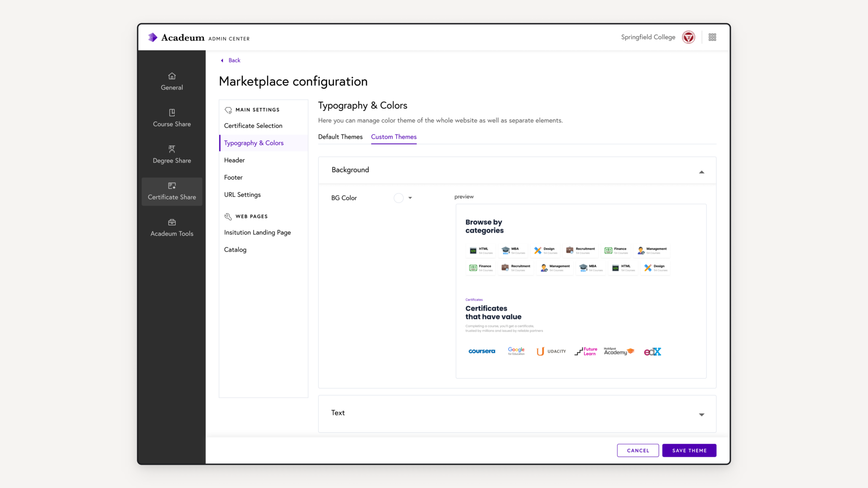Switch to the Default Themes tab
This screenshot has width=868, height=488.
[340, 136]
